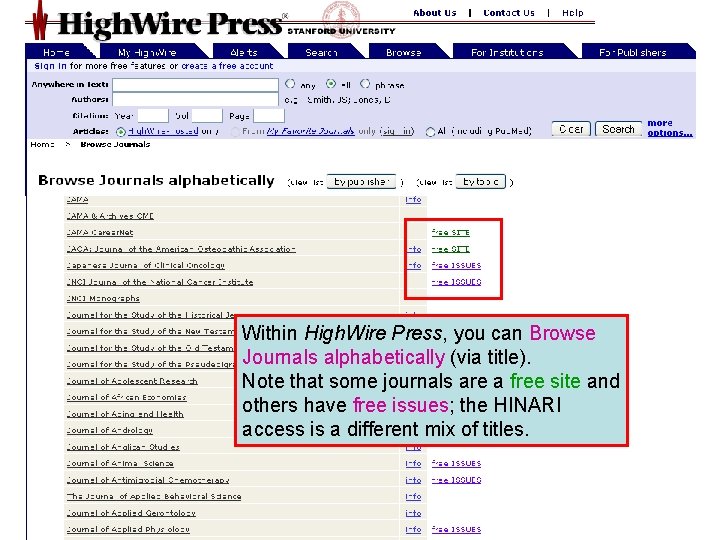
Task: Open the JAMA CareerNet link
Action: pyautogui.click(x=100, y=232)
